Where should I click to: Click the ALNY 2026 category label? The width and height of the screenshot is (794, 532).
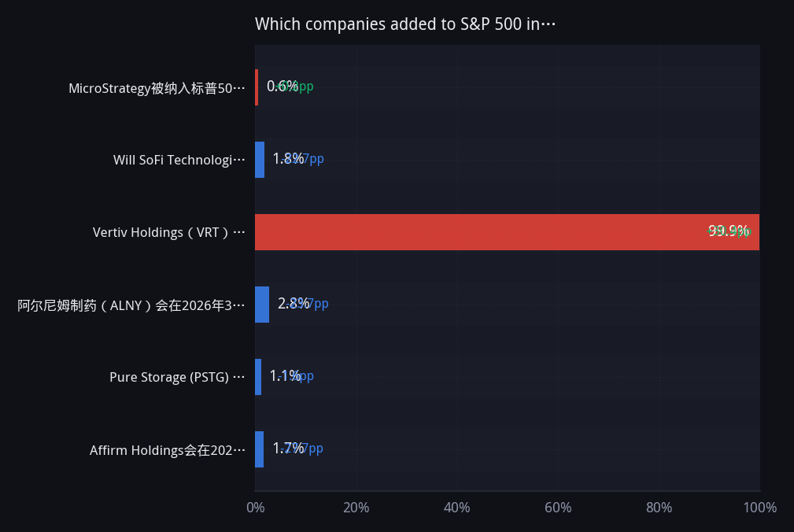pyautogui.click(x=131, y=305)
